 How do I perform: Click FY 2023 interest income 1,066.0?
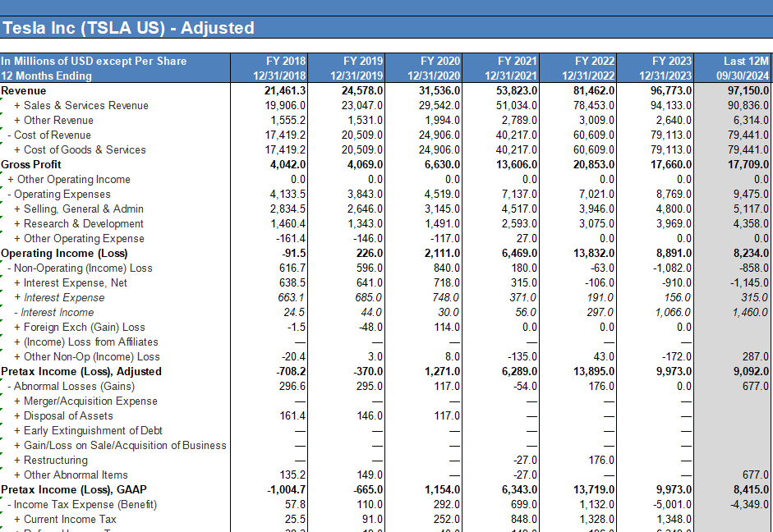674,312
